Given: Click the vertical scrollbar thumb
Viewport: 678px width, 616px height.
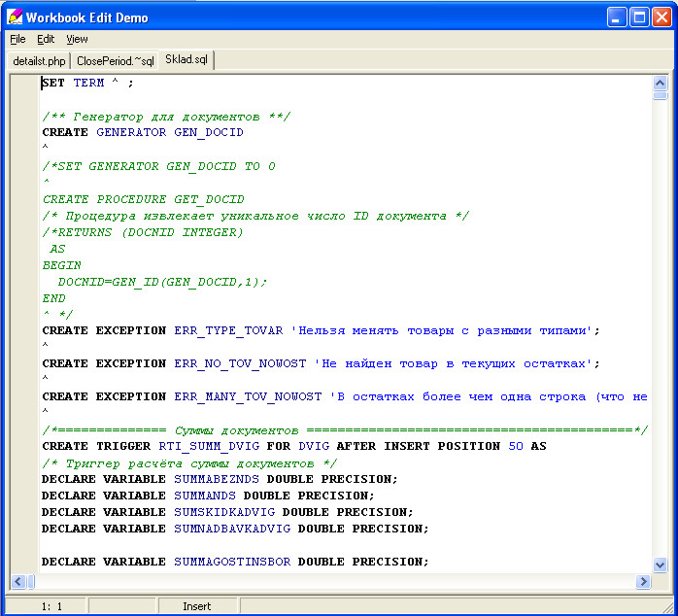Looking at the screenshot, I should tap(661, 95).
